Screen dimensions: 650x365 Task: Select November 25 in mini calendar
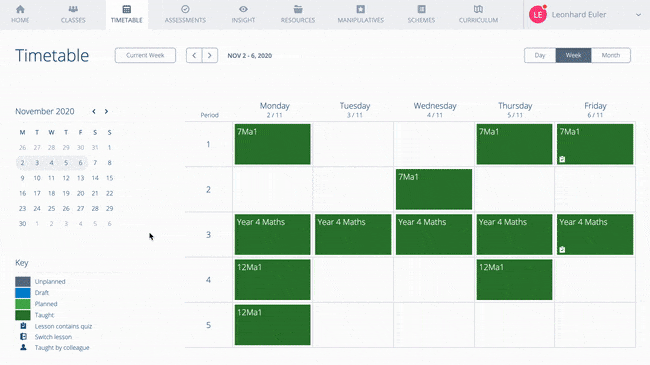tap(51, 208)
